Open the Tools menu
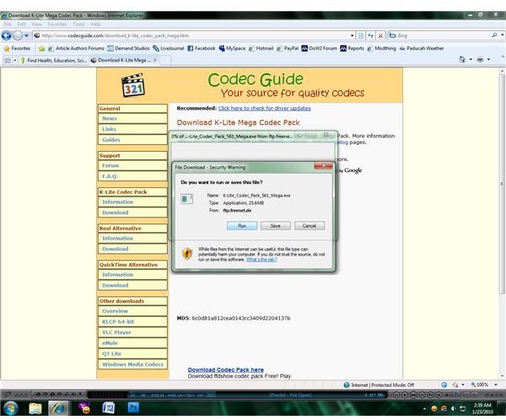506x420 pixels. 78,24
